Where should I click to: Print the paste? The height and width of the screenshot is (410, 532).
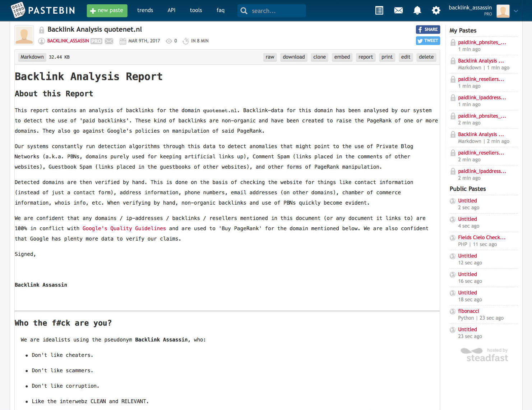click(387, 57)
